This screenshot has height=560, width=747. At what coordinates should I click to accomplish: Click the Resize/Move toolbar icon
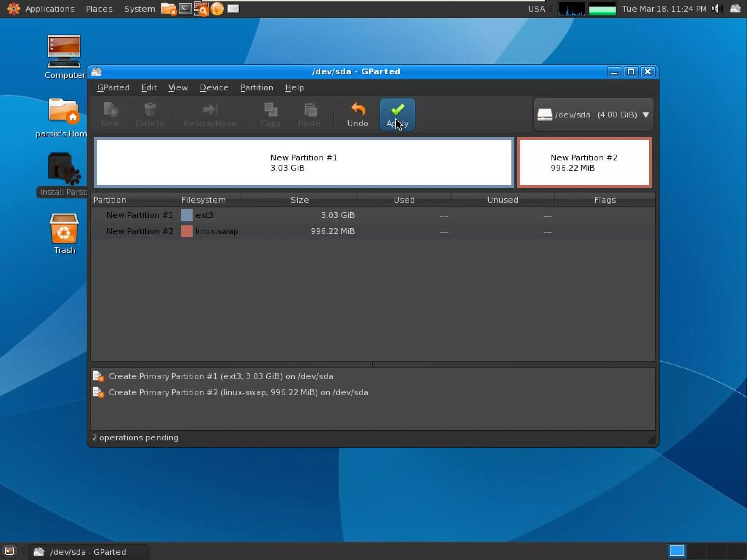click(210, 109)
